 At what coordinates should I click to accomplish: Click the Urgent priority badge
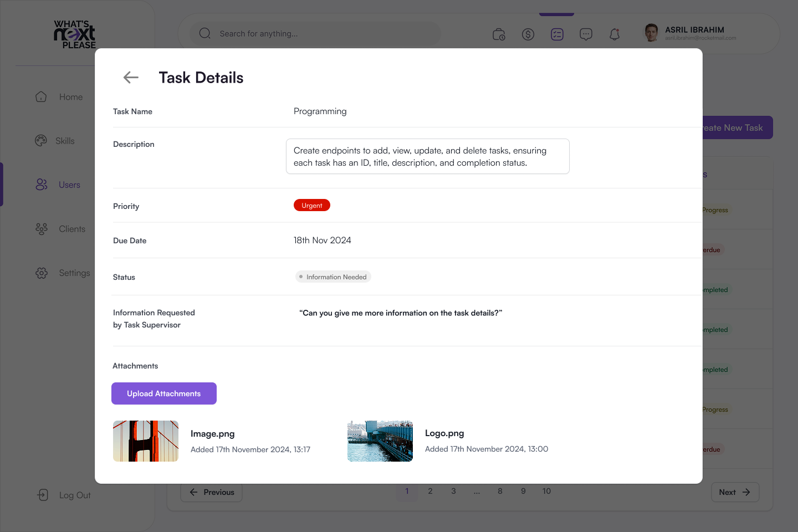[x=312, y=206]
